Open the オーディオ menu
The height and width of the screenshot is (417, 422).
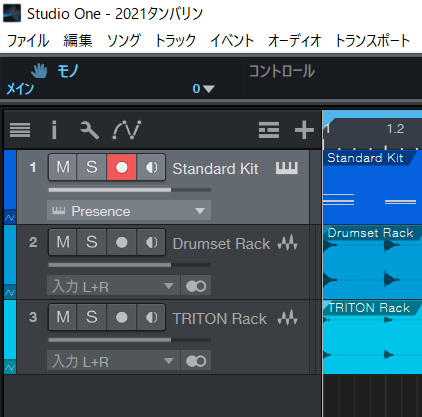click(294, 41)
